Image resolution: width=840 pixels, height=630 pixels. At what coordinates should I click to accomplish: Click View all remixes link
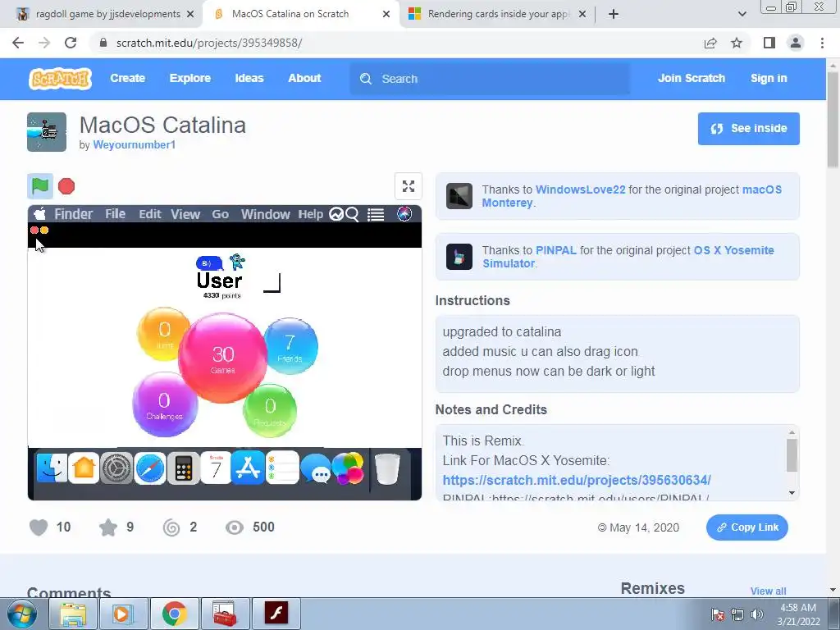[768, 591]
